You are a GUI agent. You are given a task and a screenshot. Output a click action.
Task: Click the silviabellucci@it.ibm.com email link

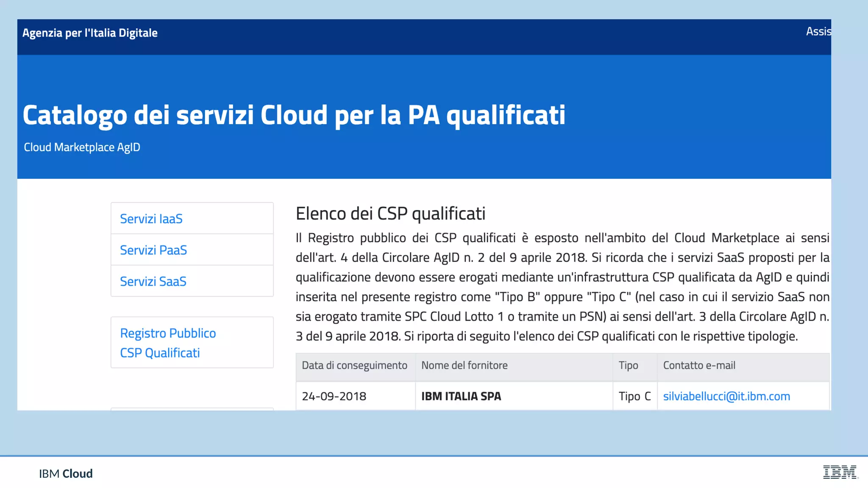(x=726, y=396)
